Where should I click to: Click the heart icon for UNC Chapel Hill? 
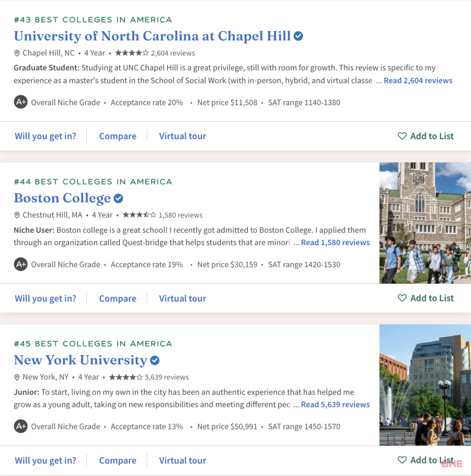tap(402, 136)
